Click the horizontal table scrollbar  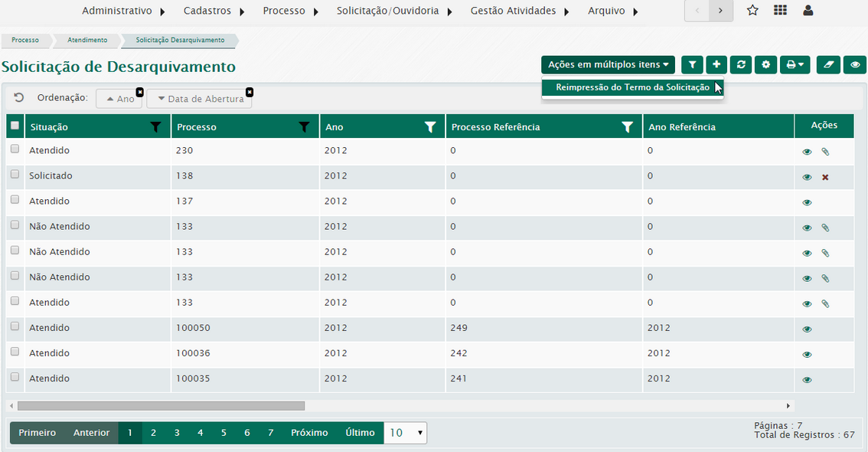161,405
